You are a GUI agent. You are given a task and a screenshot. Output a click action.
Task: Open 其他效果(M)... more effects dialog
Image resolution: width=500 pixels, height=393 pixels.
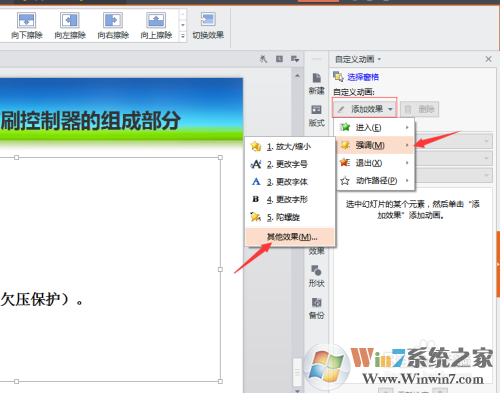[290, 237]
